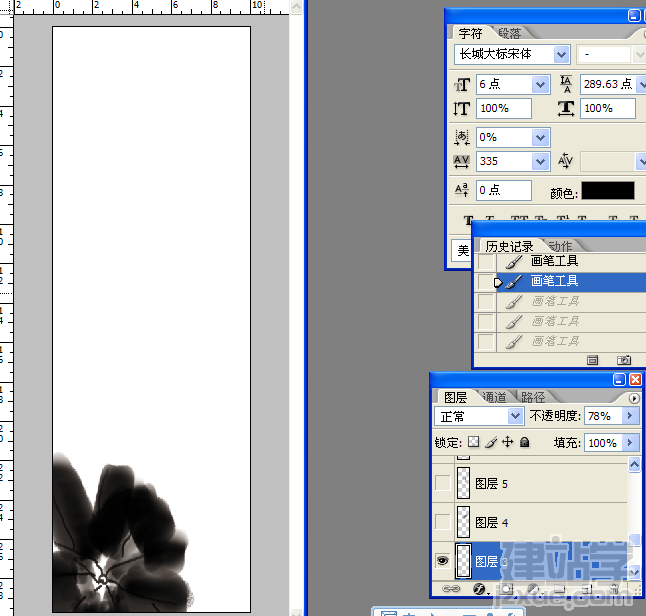
Task: Click the add layer mask icon
Action: click(507, 589)
